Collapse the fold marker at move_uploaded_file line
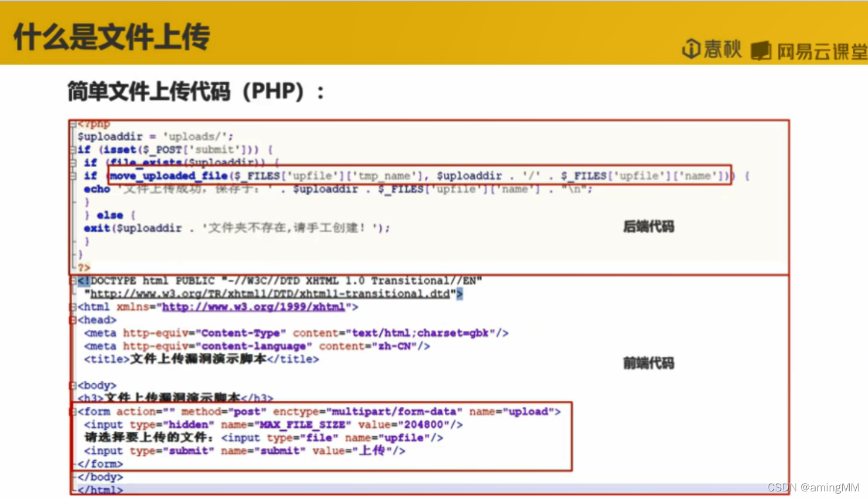 click(73, 176)
